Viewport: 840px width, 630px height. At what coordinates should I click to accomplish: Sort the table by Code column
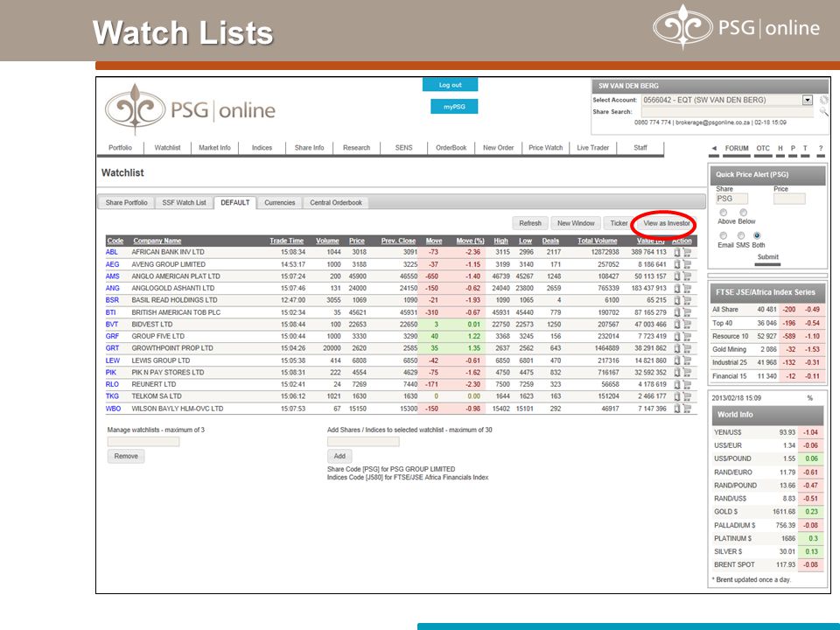tap(115, 241)
